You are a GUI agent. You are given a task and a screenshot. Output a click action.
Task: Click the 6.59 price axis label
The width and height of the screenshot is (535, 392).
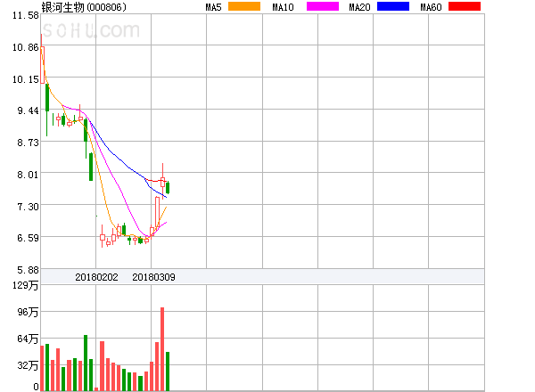(x=28, y=238)
